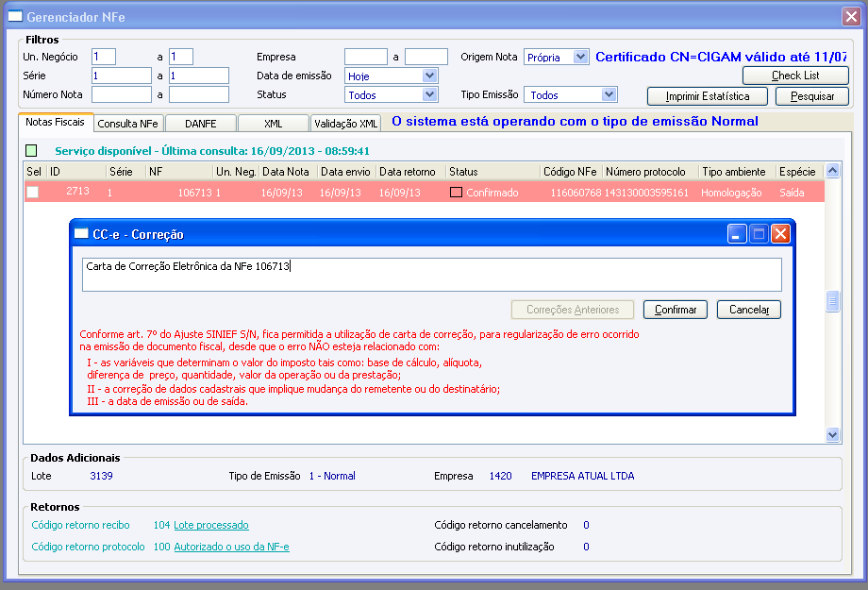Click the Status column header

492,172
